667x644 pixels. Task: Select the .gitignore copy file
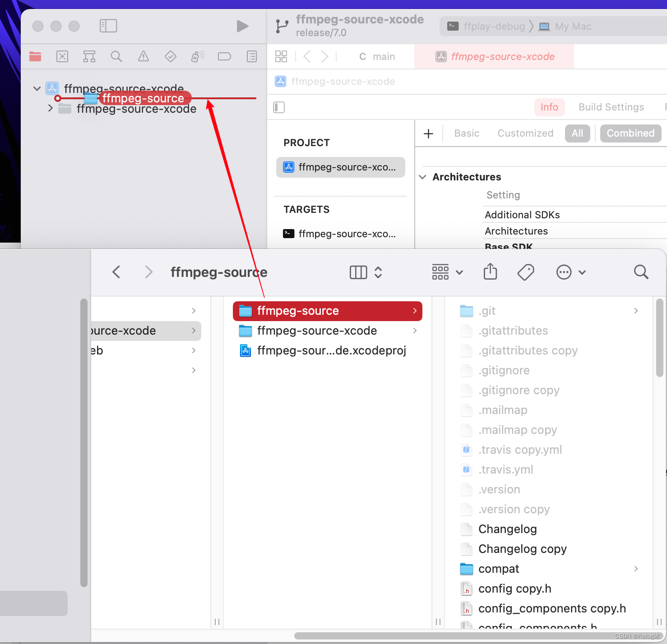549,390
